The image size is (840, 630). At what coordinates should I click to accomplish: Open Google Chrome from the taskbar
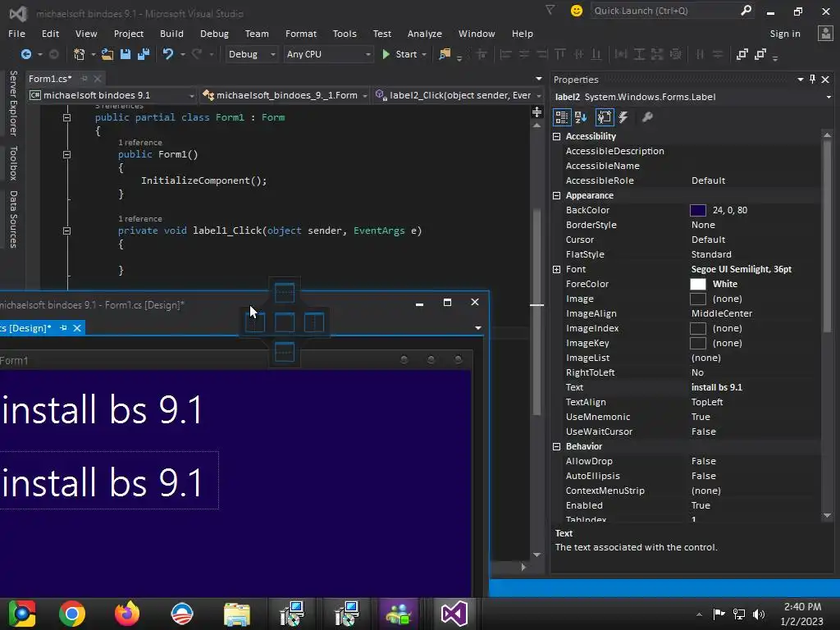click(72, 614)
